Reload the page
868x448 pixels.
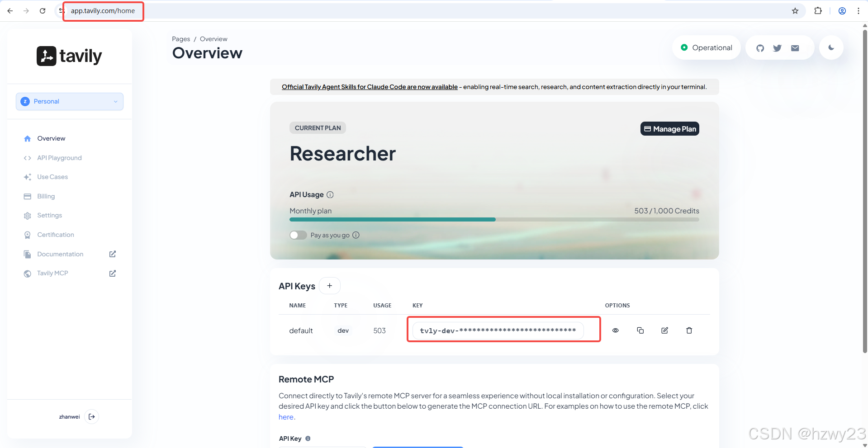(43, 11)
